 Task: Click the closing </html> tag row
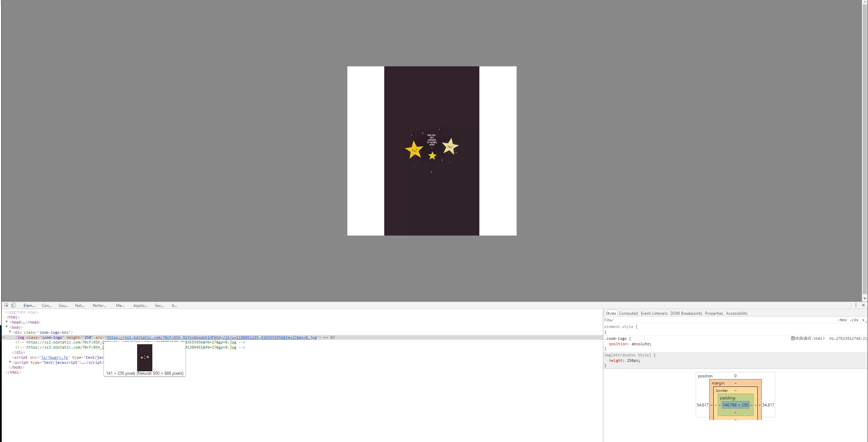tap(14, 372)
